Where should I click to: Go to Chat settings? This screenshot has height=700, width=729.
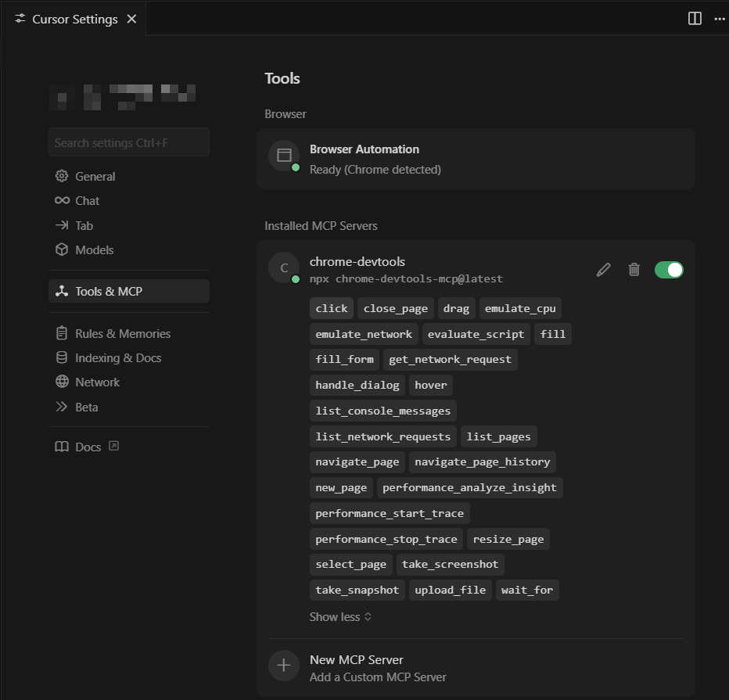click(x=87, y=201)
